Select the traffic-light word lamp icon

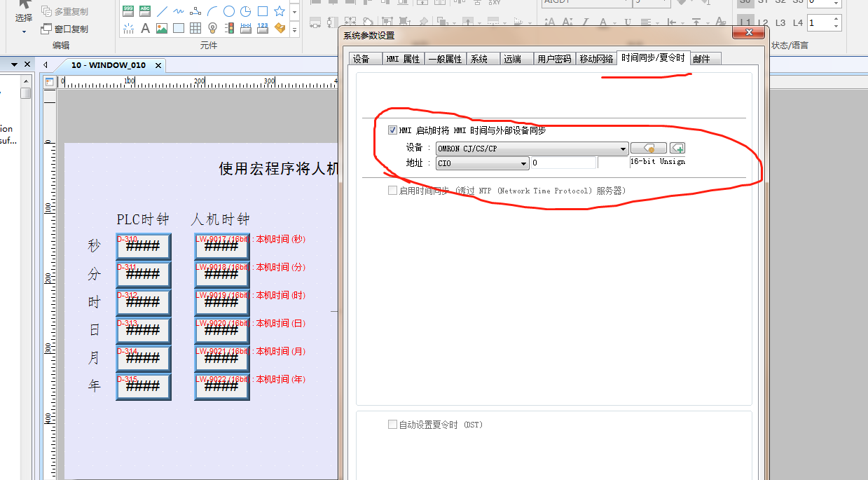[229, 29]
